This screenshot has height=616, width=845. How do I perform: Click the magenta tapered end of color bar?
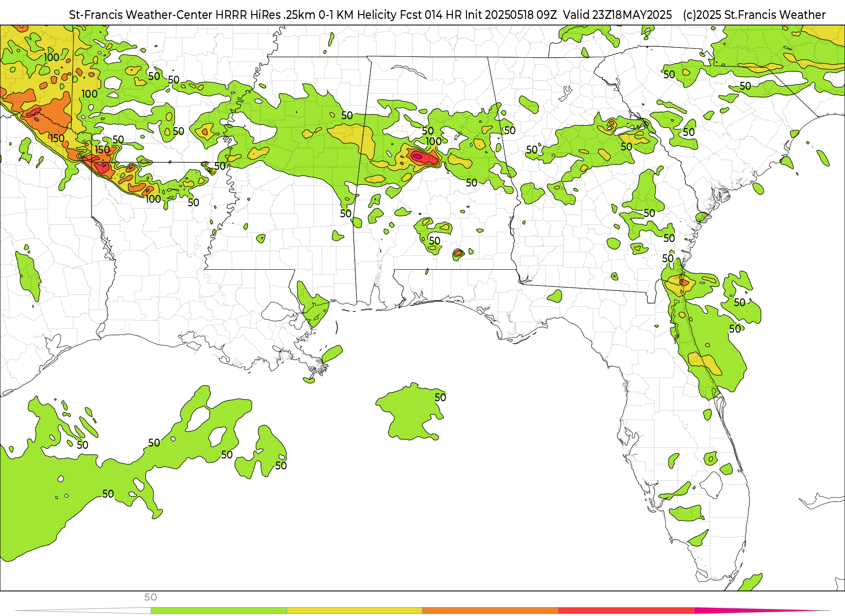(x=761, y=611)
